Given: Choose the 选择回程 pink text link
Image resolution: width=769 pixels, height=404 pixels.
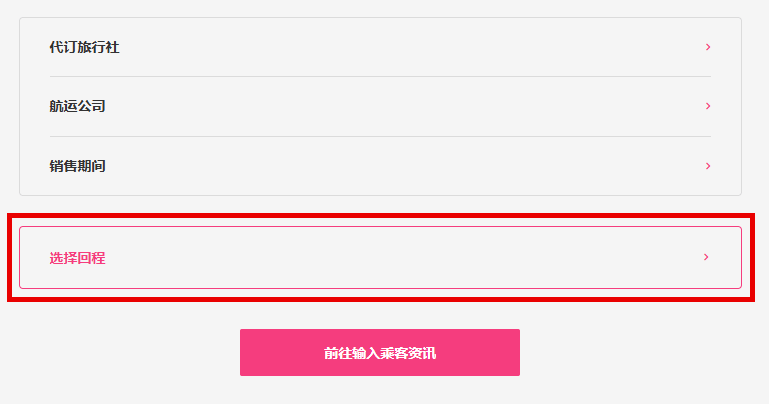Looking at the screenshot, I should (x=77, y=258).
